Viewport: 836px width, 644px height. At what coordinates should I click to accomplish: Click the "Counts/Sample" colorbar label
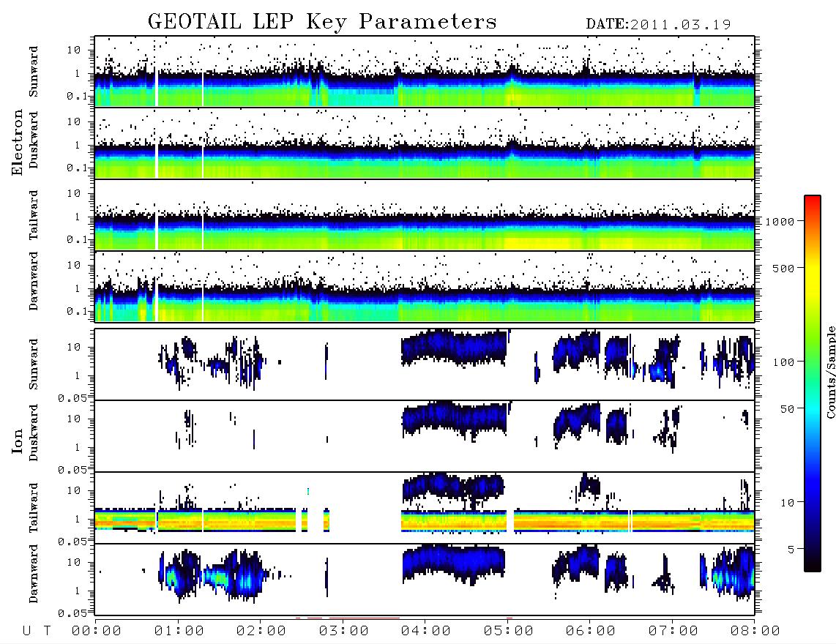click(830, 372)
